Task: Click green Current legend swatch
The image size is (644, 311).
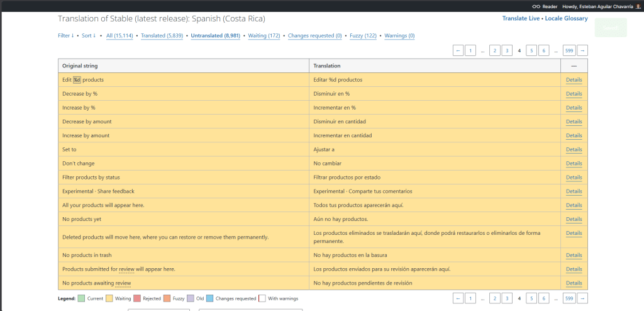Action: tap(81, 298)
